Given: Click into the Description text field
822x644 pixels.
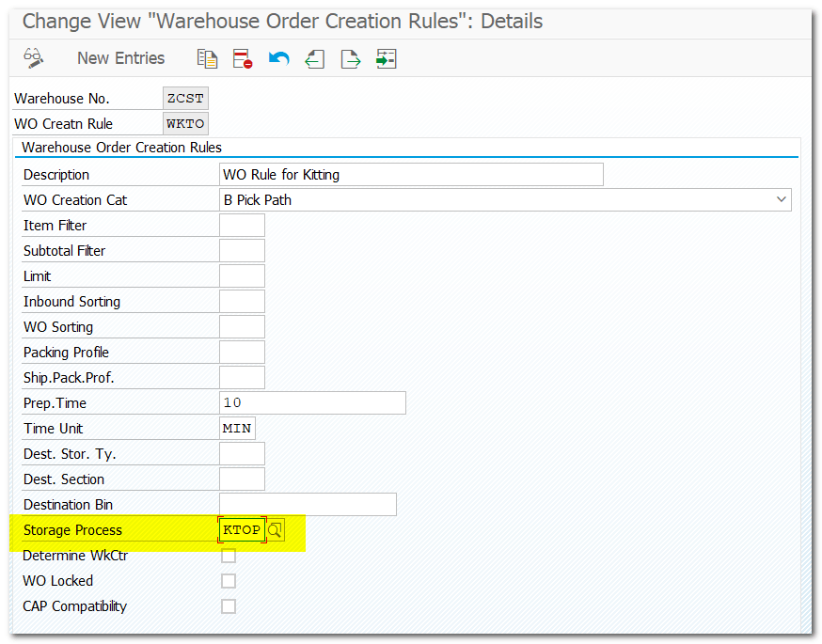Looking at the screenshot, I should click(410, 175).
